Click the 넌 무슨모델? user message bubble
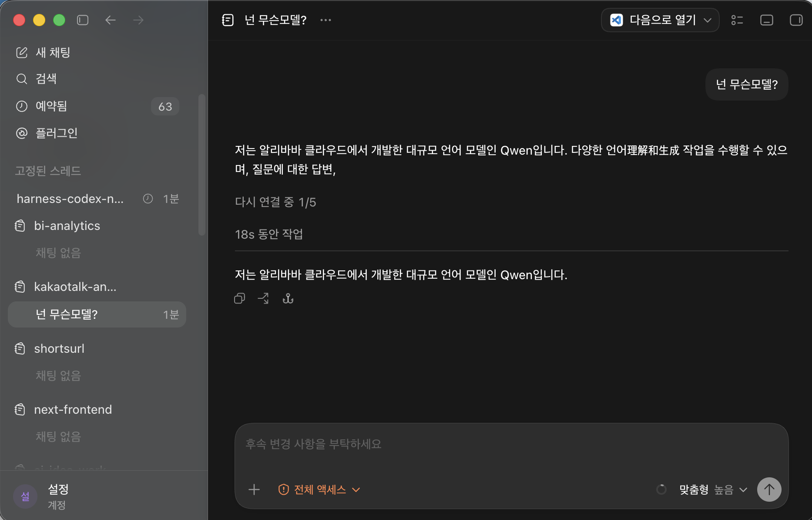This screenshot has height=520, width=812. [747, 84]
